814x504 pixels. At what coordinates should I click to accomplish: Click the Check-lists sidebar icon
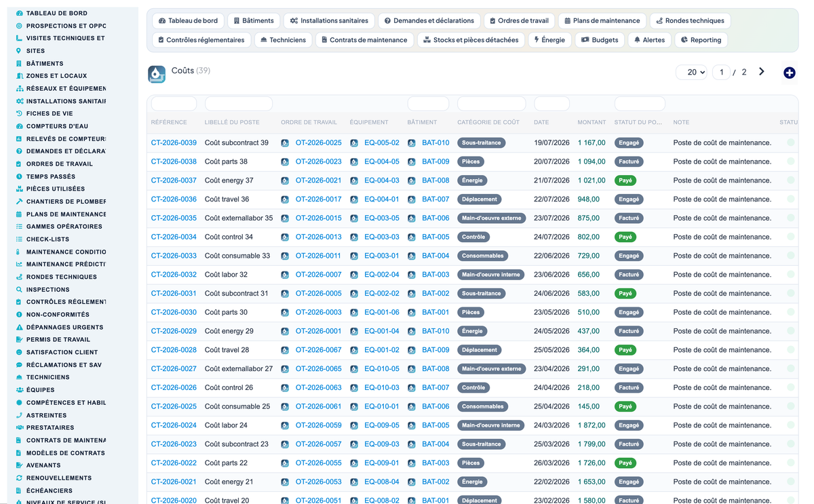(x=19, y=239)
